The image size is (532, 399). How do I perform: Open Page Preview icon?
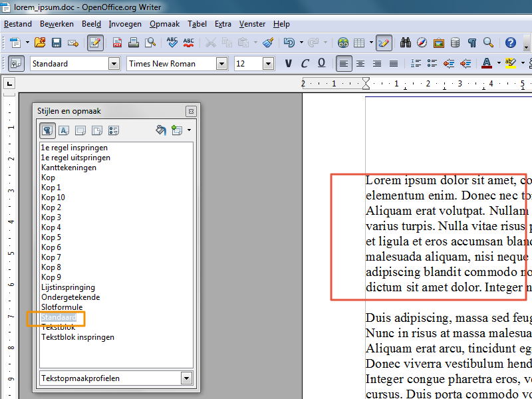coord(150,43)
